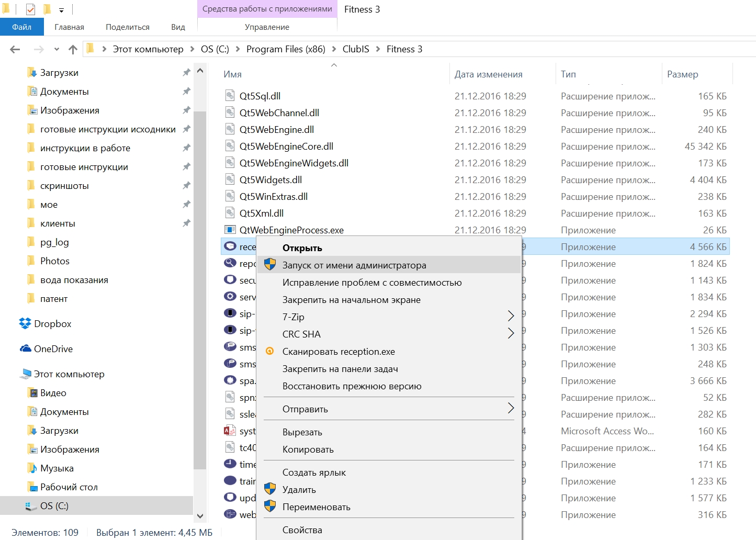Sort by the Тип column header
Viewport: 756px width, 540px height.
pos(568,74)
